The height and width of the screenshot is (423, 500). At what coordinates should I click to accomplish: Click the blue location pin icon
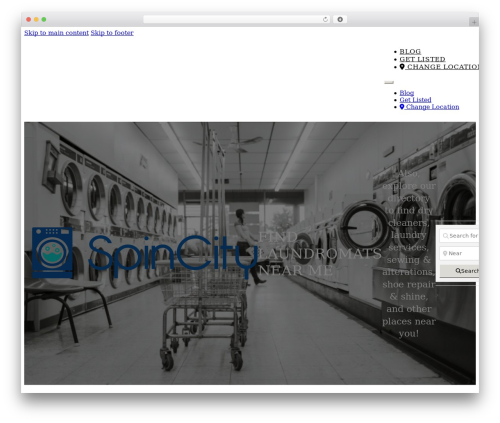pyautogui.click(x=402, y=107)
